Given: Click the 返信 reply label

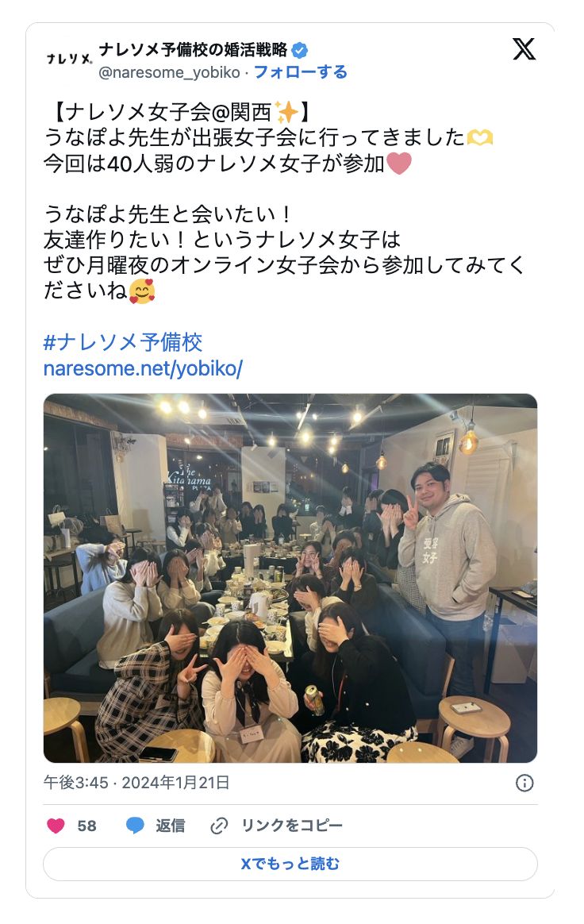Looking at the screenshot, I should (x=171, y=826).
